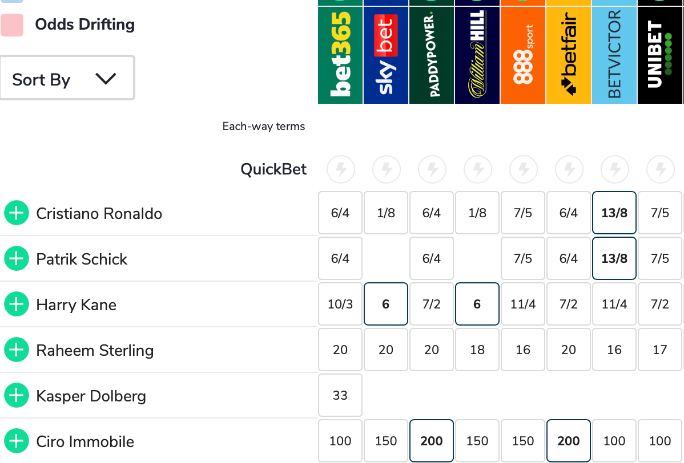The width and height of the screenshot is (684, 463).
Task: Add Cristiano Ronaldo with green plus icon
Action: pyautogui.click(x=16, y=213)
